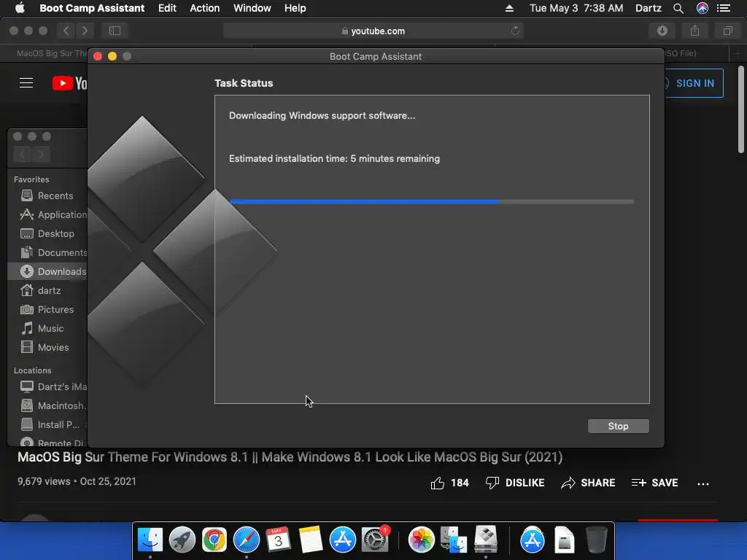Click the YouTube logo

69,83
